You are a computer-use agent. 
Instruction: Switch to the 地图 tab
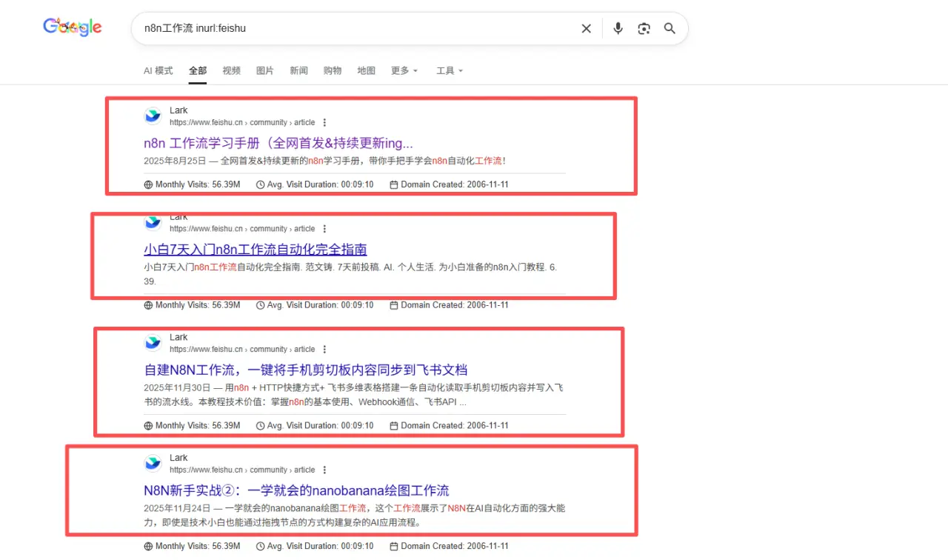[367, 71]
